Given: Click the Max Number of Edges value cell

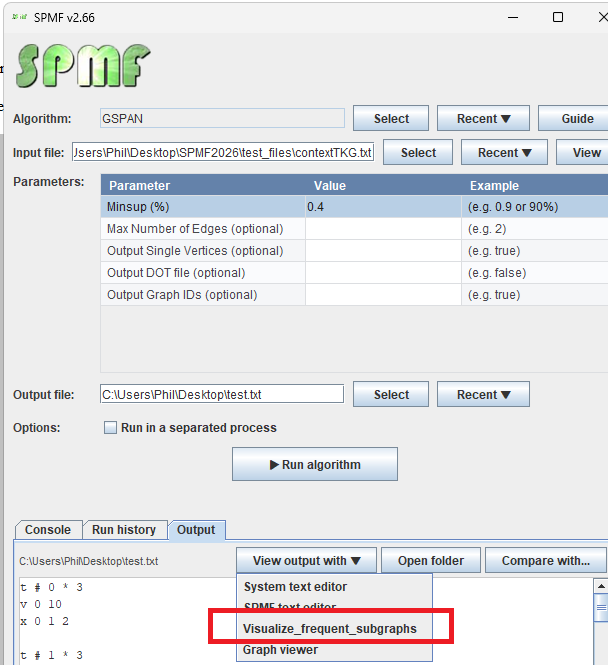Looking at the screenshot, I should click(383, 229).
